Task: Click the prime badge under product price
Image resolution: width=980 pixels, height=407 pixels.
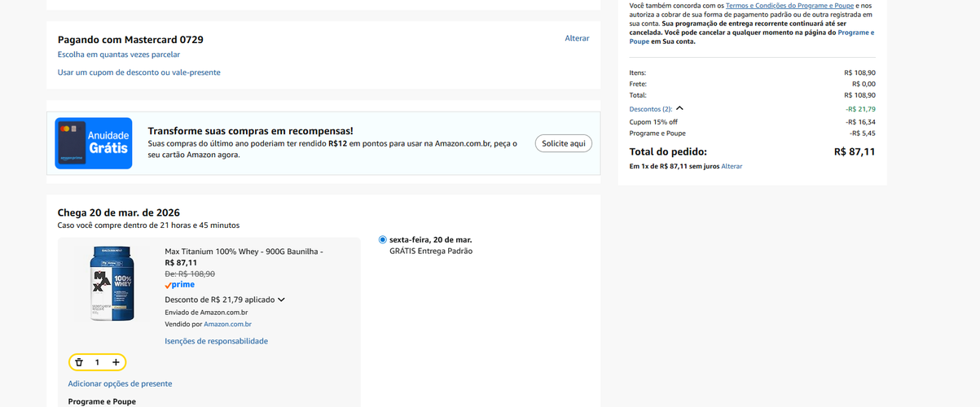Action: (x=179, y=285)
